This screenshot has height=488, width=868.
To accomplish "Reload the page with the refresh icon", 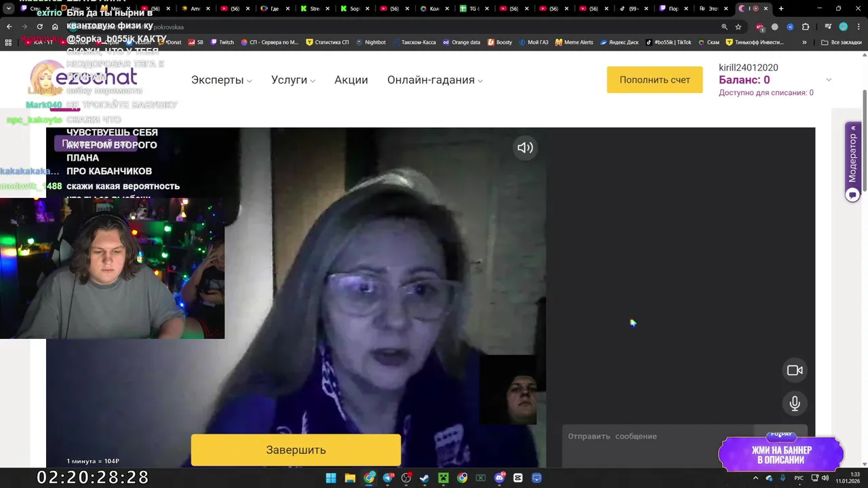I will pyautogui.click(x=40, y=26).
